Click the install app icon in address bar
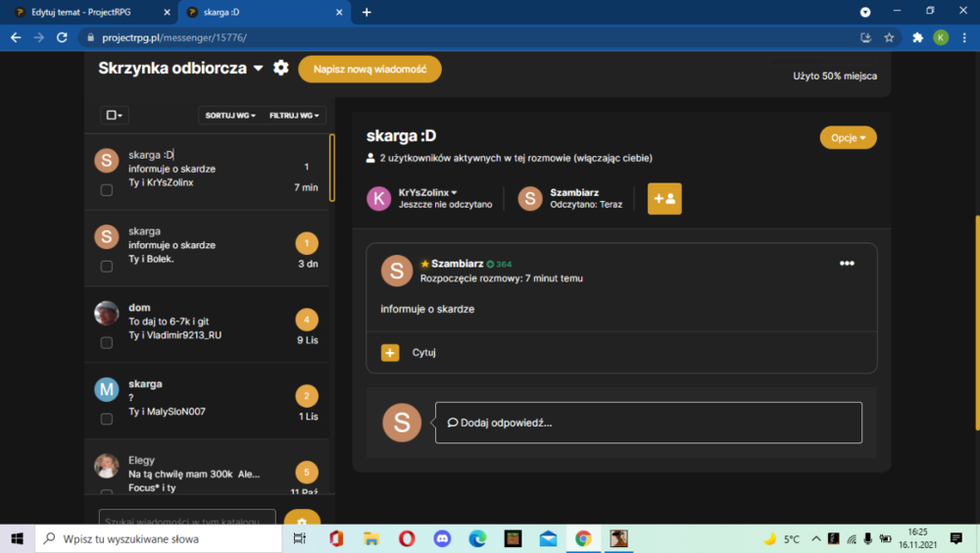 coord(865,37)
